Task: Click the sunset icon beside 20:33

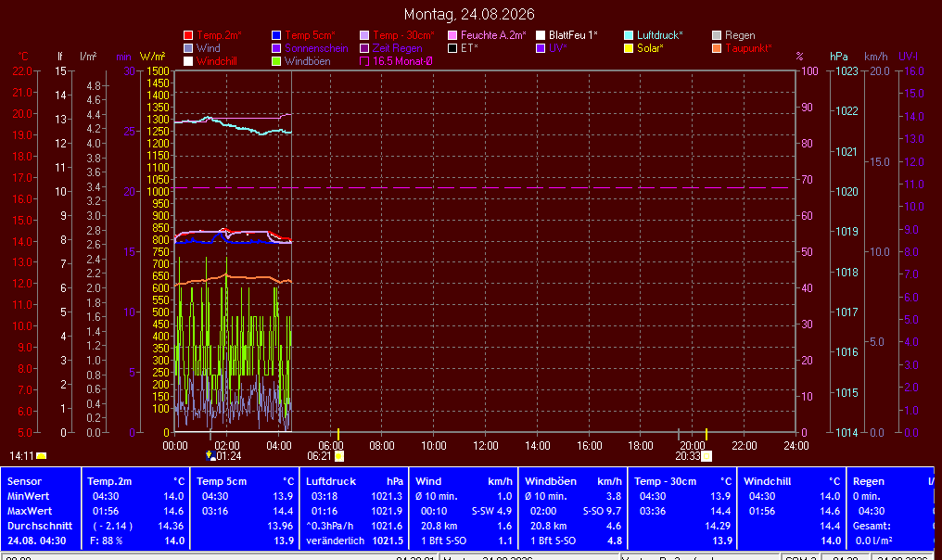Action: click(706, 456)
